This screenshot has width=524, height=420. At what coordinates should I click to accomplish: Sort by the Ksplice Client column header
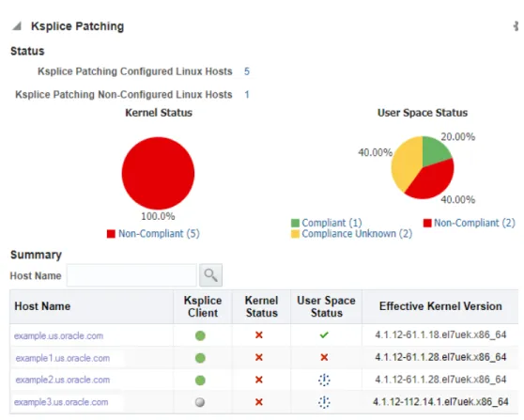pyautogui.click(x=203, y=306)
